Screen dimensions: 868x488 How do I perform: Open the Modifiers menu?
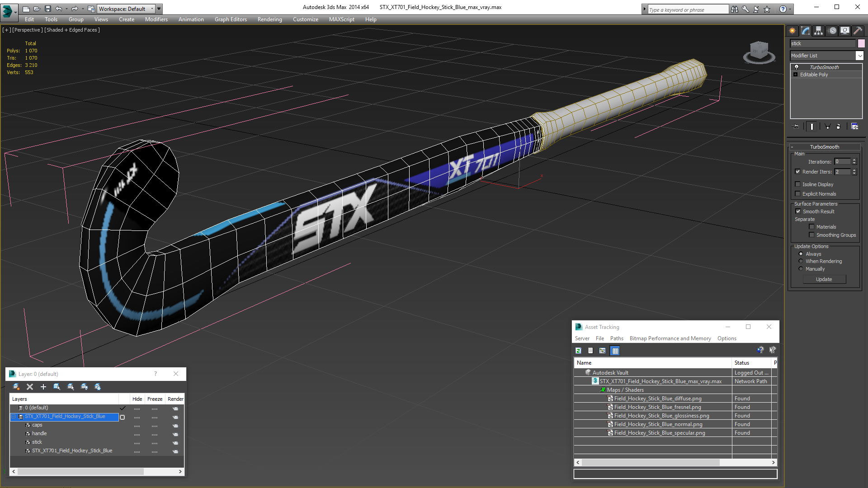[156, 19]
